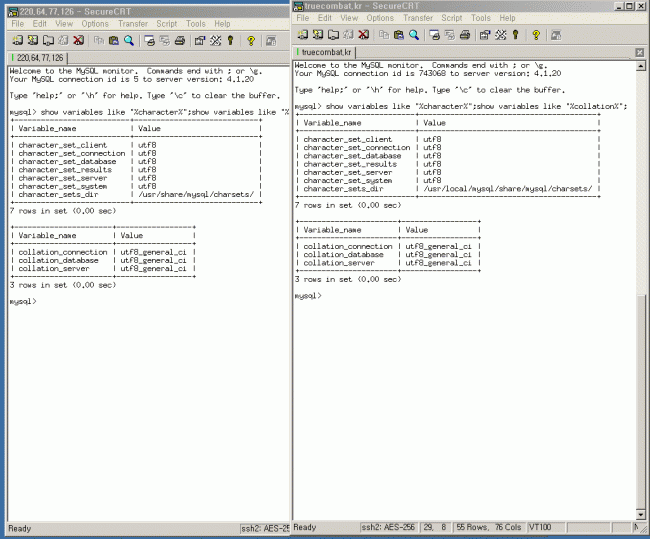Viewport: 650px width, 539px height.
Task: Click Connect icon in truecombat.kr window toolbar
Action: (x=302, y=34)
